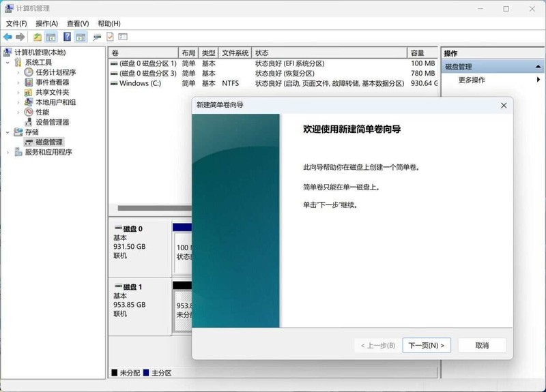Click the Up one level folder icon
546x392 pixels.
38,37
